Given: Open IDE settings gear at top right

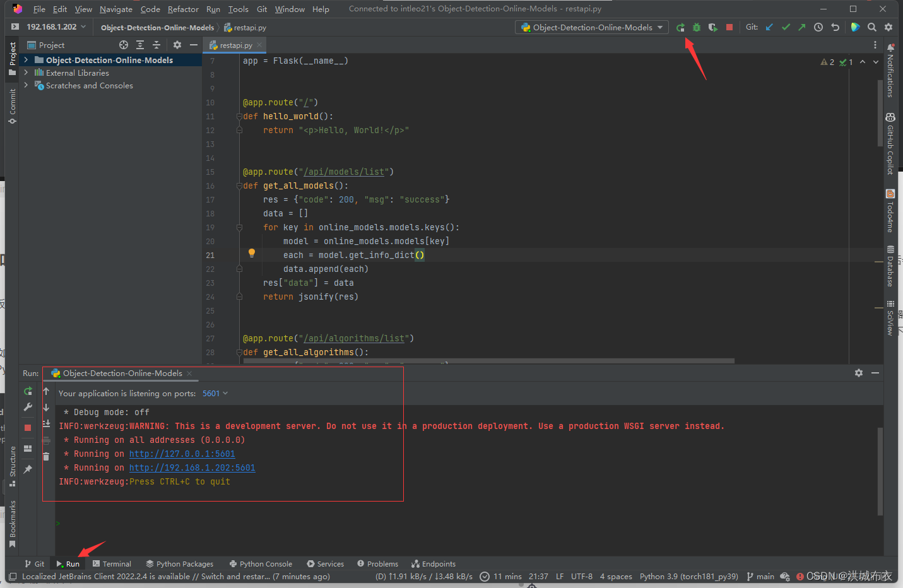Looking at the screenshot, I should point(888,27).
